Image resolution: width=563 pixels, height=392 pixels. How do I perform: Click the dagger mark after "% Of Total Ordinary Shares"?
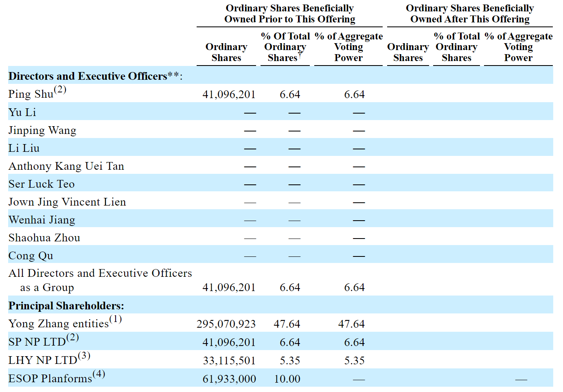coord(300,55)
